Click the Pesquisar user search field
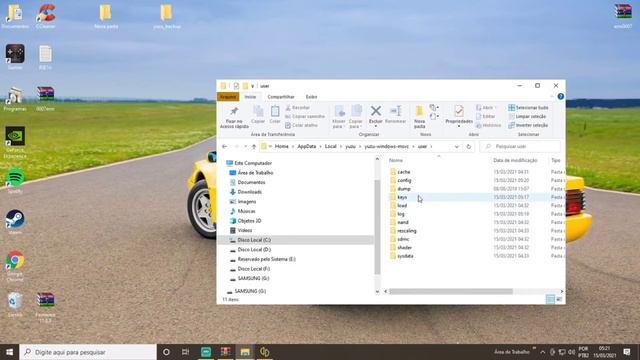640x360 pixels. pos(520,146)
